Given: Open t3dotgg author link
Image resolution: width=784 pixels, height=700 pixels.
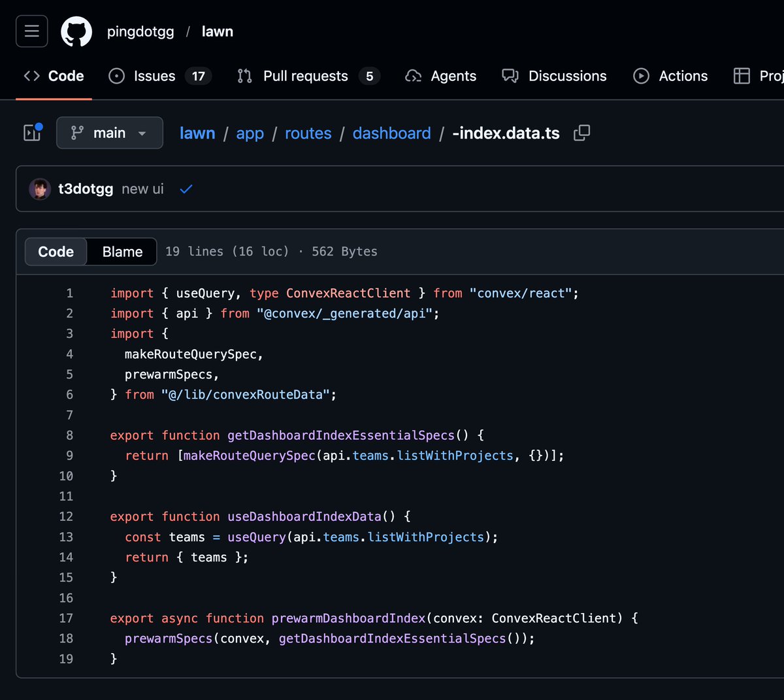Looking at the screenshot, I should coord(86,189).
